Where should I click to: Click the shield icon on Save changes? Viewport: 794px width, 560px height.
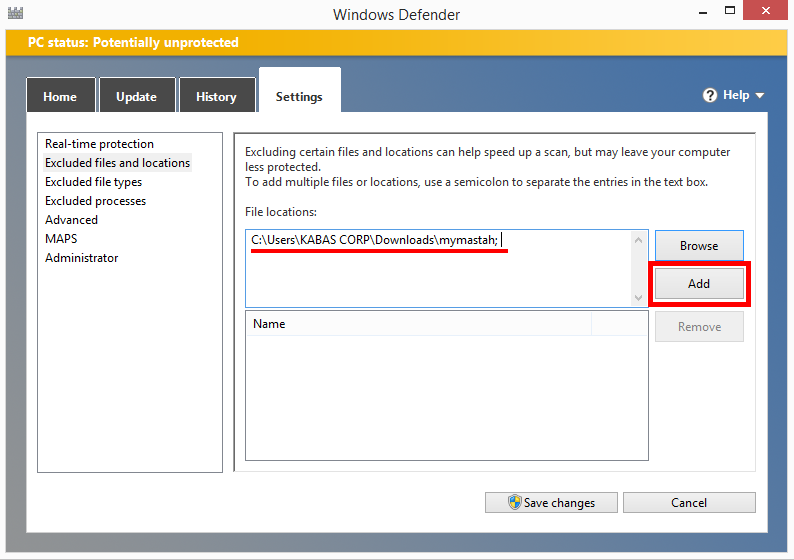click(514, 502)
